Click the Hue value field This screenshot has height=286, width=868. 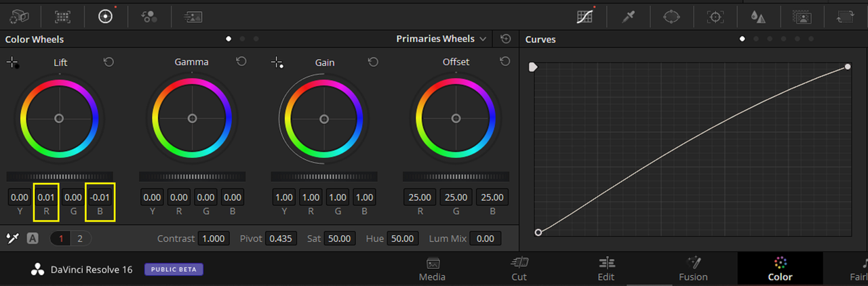click(402, 239)
